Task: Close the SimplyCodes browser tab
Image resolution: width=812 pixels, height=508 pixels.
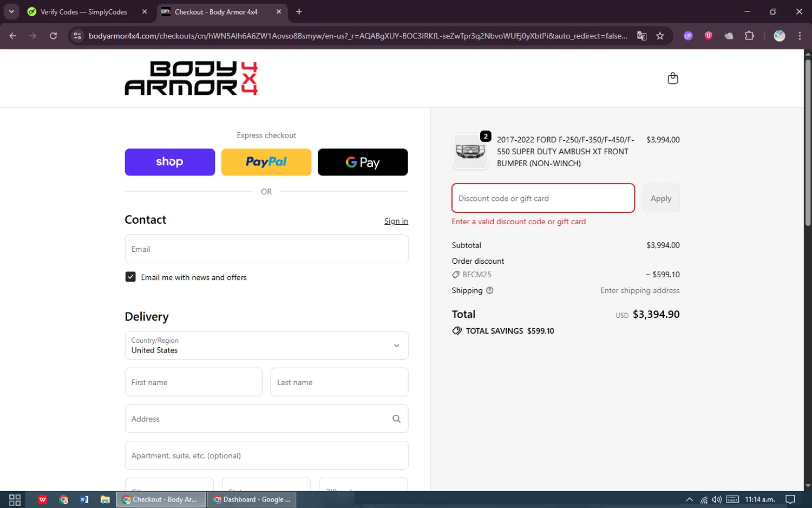Action: pyautogui.click(x=145, y=12)
